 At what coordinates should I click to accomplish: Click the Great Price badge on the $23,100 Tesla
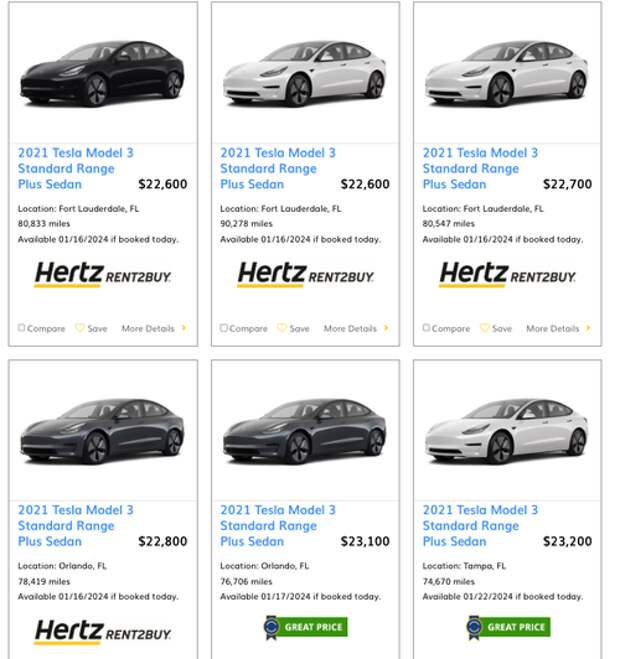[305, 627]
